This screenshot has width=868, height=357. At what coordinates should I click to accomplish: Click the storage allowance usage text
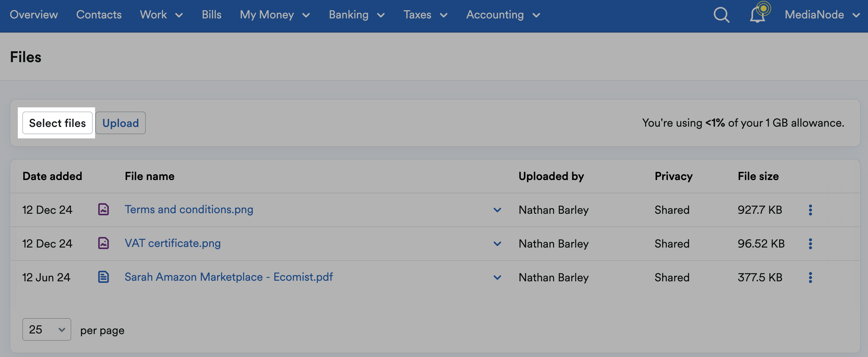743,123
